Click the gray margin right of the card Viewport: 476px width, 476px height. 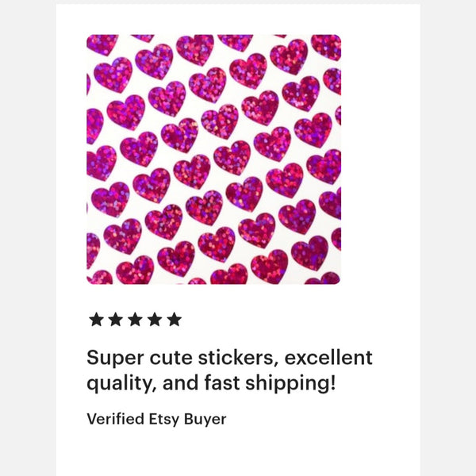pos(448,238)
